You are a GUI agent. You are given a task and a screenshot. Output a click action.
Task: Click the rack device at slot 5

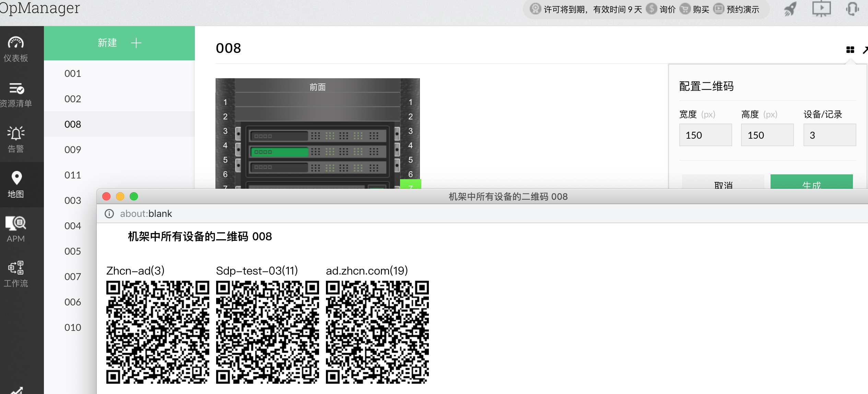click(x=318, y=167)
